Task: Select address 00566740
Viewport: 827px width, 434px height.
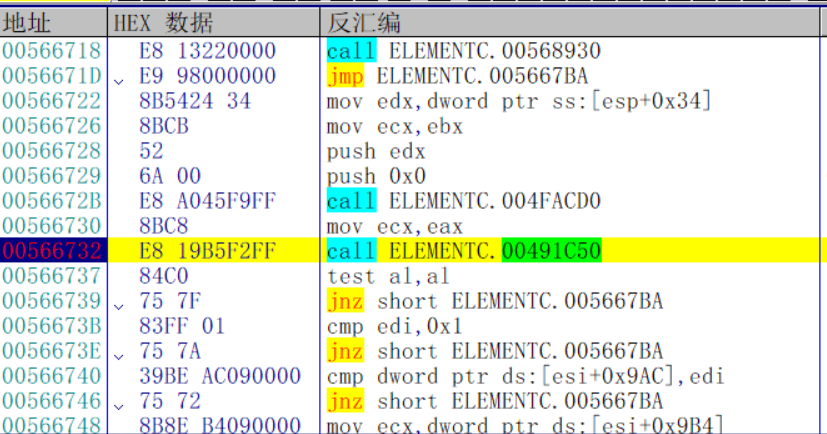Action: pyautogui.click(x=52, y=377)
